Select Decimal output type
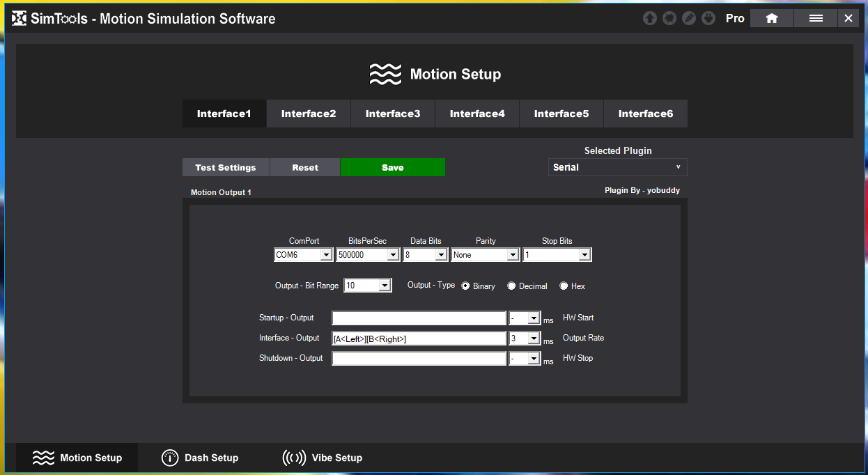The width and height of the screenshot is (868, 475). (527, 286)
